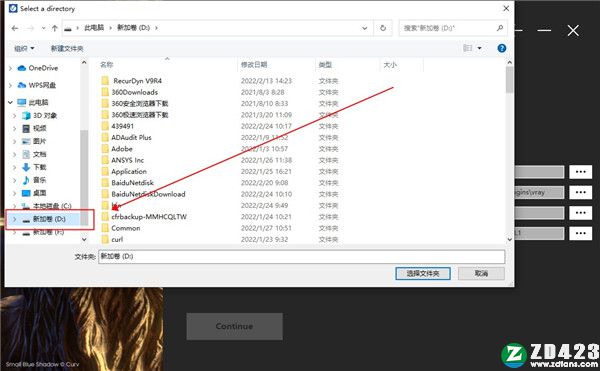Click Continue in the installer window
600x371 pixels.
pos(235,326)
